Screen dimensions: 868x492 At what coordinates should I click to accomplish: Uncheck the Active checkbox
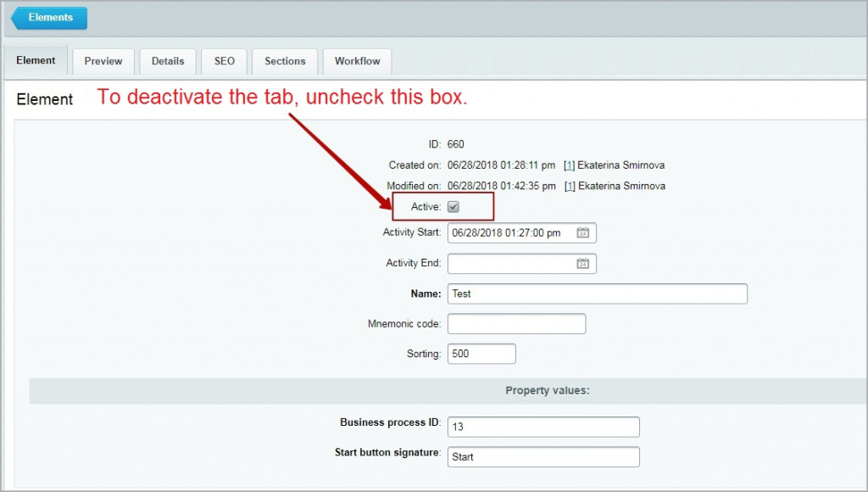(x=453, y=207)
